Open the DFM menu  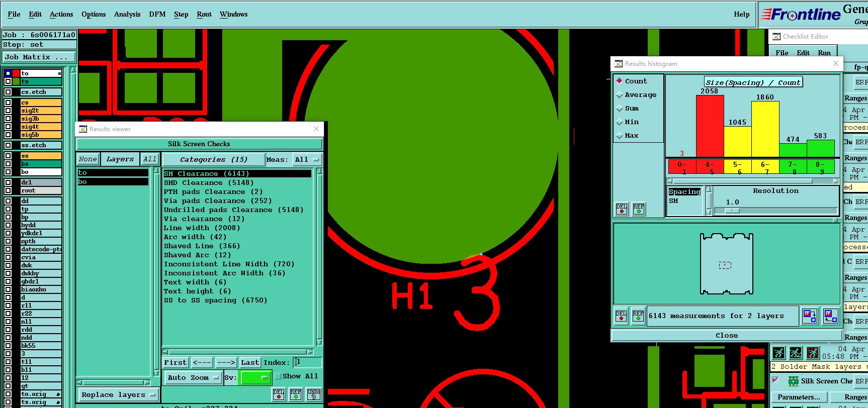click(x=157, y=15)
